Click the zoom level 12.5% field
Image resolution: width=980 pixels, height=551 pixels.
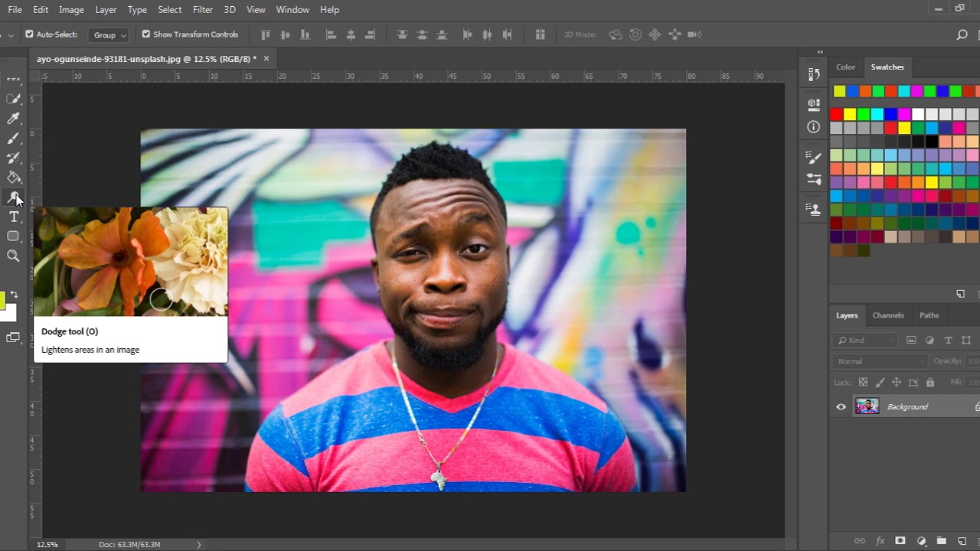(47, 545)
